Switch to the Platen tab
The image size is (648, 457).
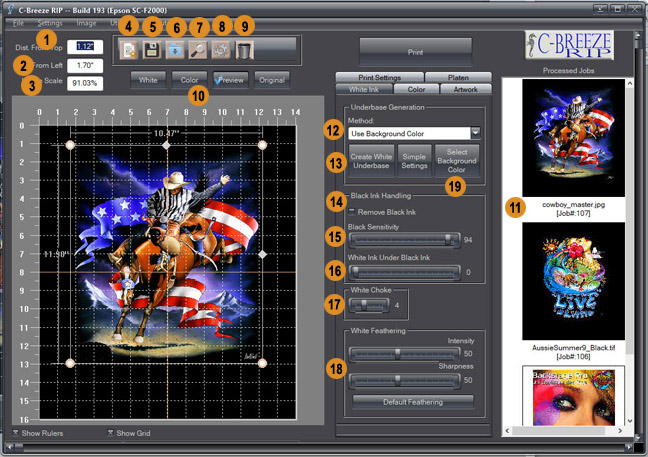(x=458, y=77)
